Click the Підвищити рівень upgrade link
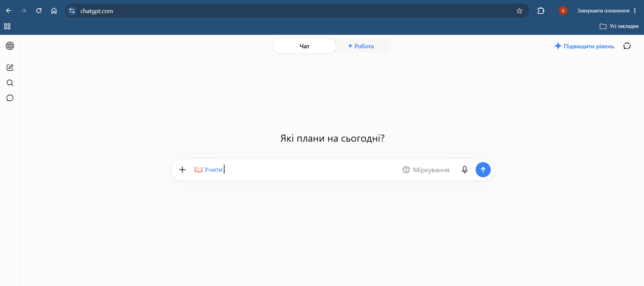Viewport: 644px width, 286px height. (584, 46)
